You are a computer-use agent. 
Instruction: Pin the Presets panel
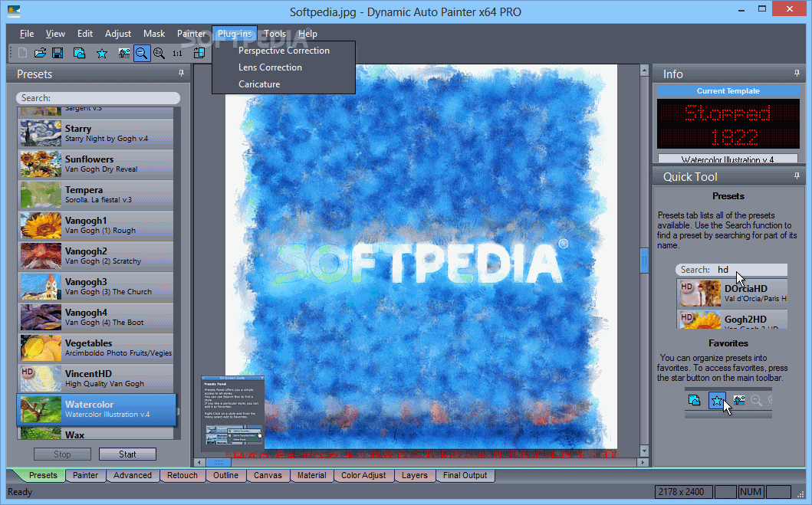pos(181,74)
